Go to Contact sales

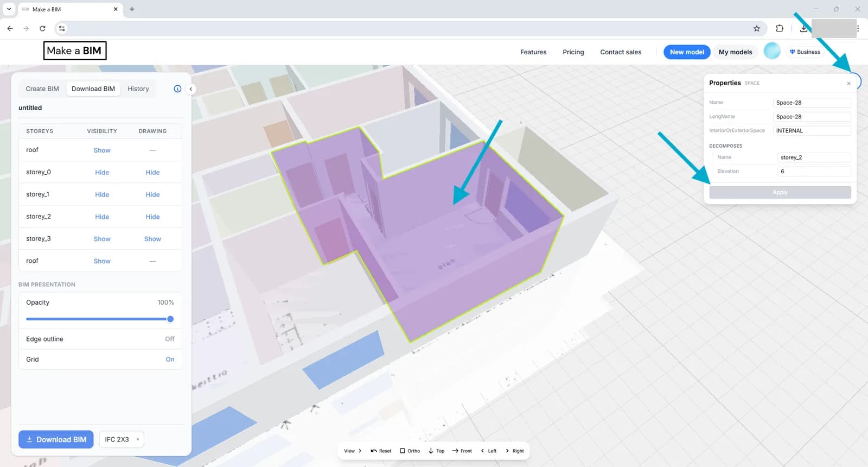coord(621,52)
